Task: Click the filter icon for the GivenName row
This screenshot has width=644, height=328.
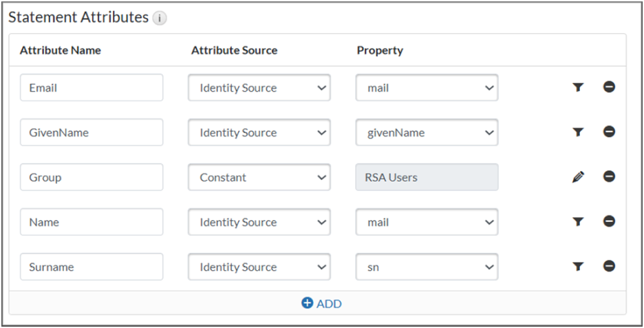Action: click(x=578, y=132)
